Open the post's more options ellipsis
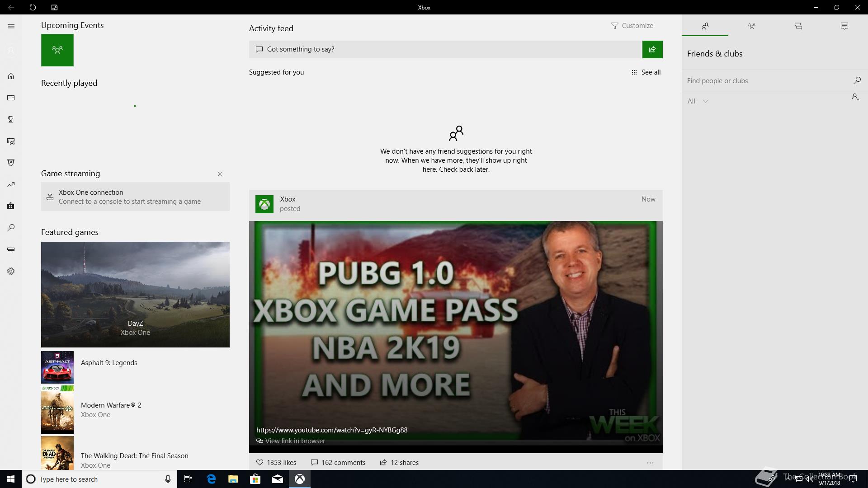This screenshot has width=868, height=488. [x=650, y=463]
